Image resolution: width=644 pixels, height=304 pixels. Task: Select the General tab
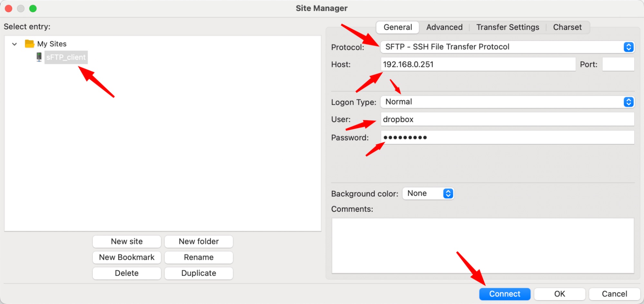coord(398,27)
